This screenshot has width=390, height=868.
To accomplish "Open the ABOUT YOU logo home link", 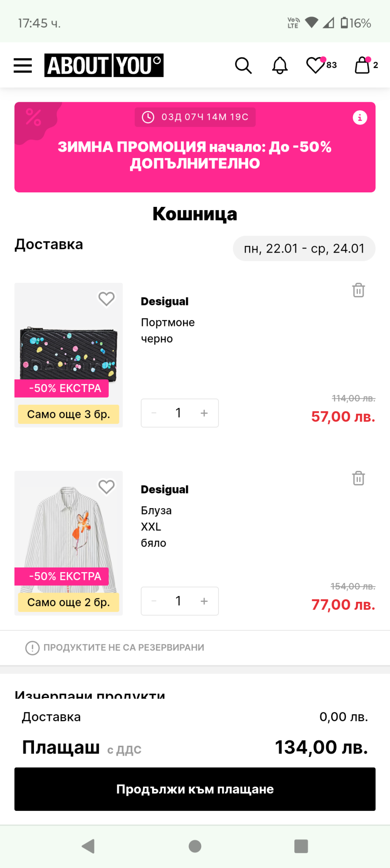I will pos(104,65).
